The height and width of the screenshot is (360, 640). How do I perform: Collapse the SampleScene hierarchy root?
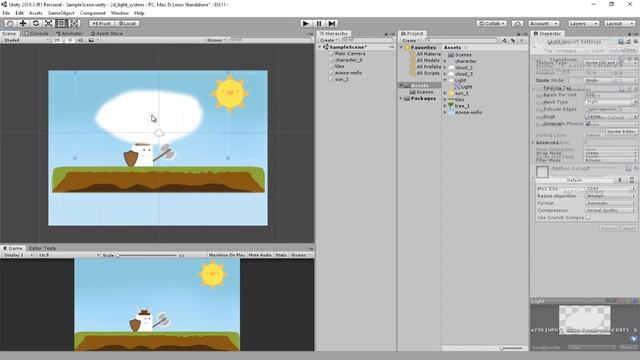320,47
